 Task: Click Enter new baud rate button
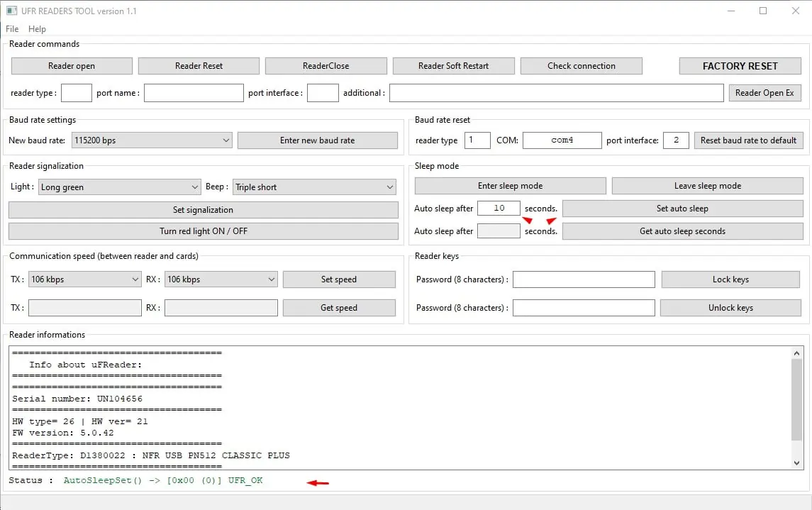pyautogui.click(x=318, y=140)
